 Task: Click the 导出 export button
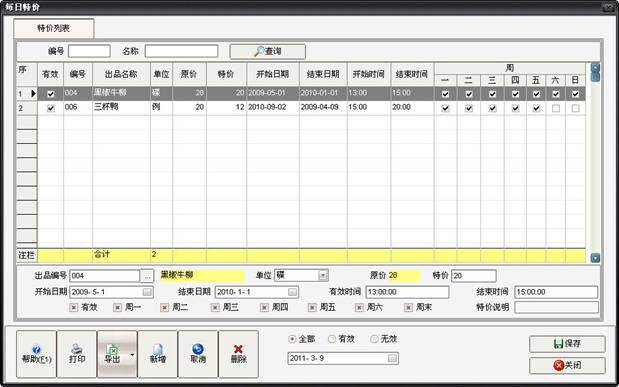(x=112, y=354)
